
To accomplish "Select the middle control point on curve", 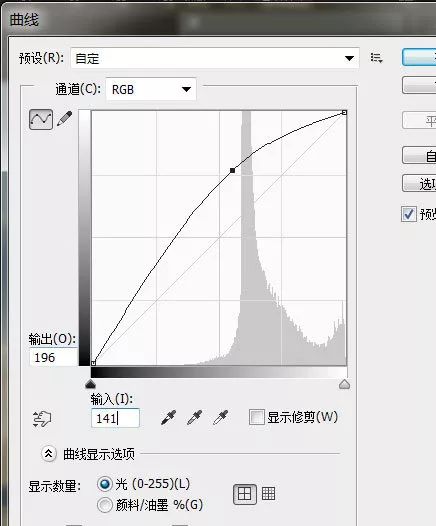I will pyautogui.click(x=232, y=170).
